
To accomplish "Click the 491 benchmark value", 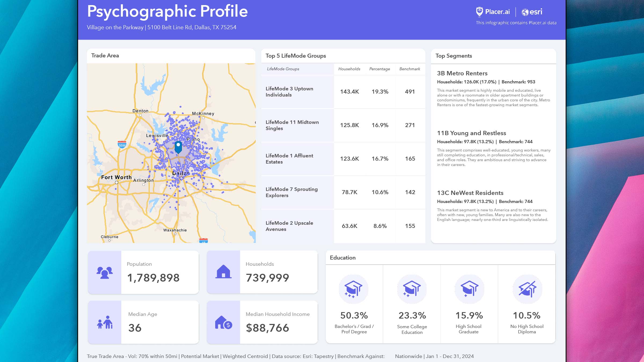I will [x=410, y=92].
